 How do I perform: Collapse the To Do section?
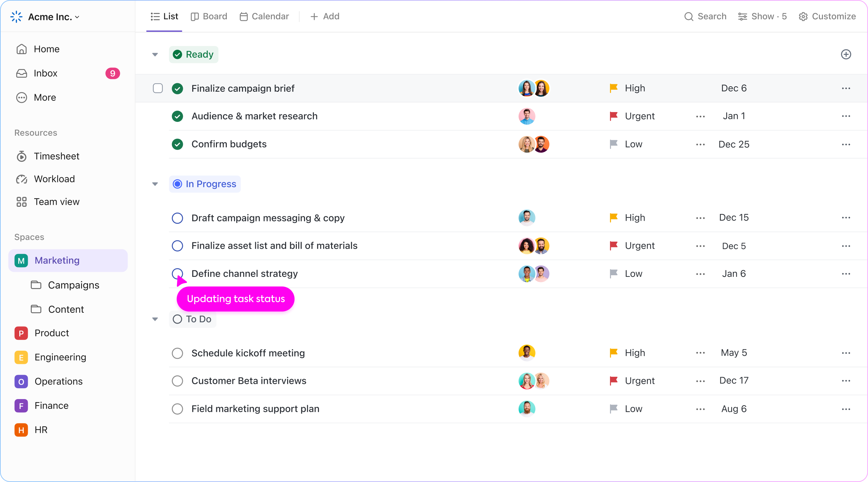[x=156, y=319]
